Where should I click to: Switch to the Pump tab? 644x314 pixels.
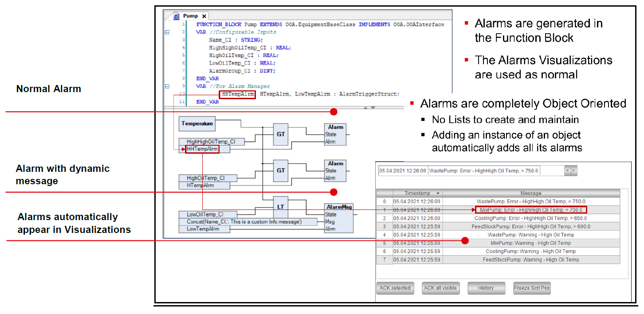pos(191,16)
